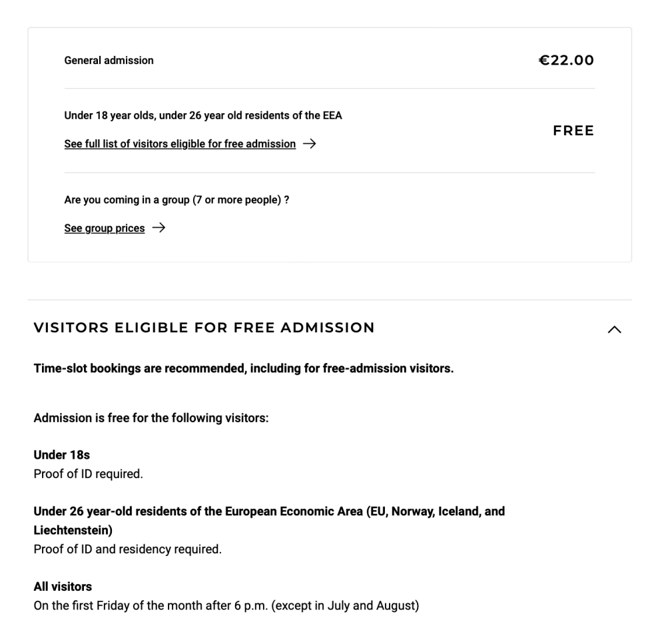This screenshot has height=644, width=666.
Task: Click the Time-slot bookings recommended notice
Action: click(x=243, y=369)
